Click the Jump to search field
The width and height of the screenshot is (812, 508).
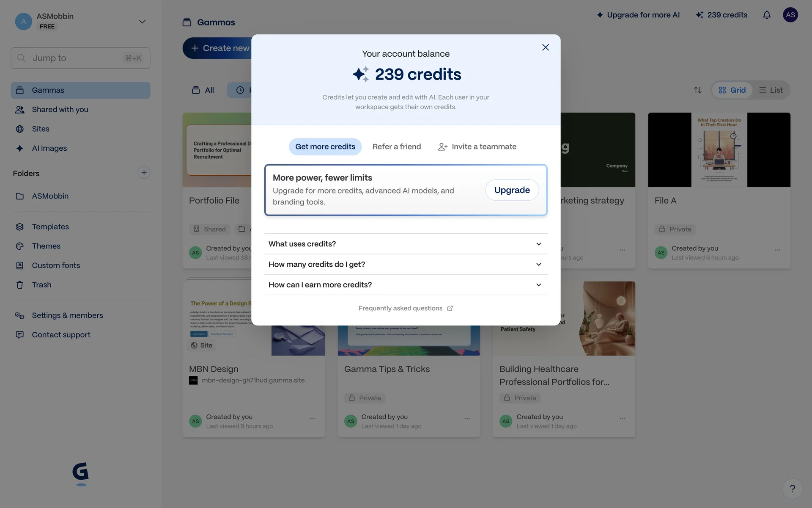pyautogui.click(x=80, y=58)
